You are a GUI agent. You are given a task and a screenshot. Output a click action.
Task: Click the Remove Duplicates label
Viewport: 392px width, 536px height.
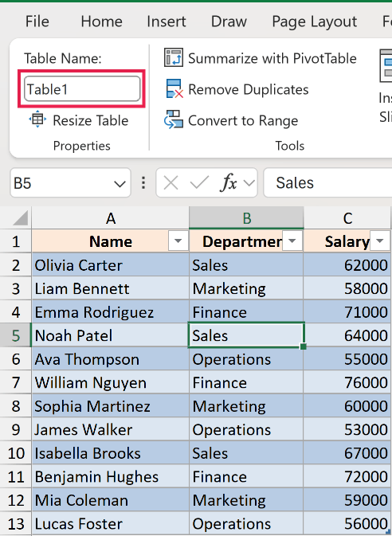coord(249,89)
